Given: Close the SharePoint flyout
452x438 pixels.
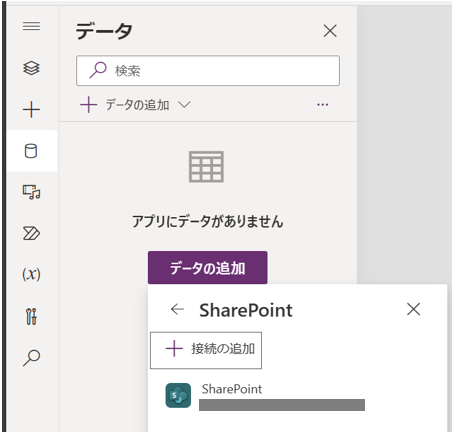Looking at the screenshot, I should [413, 309].
